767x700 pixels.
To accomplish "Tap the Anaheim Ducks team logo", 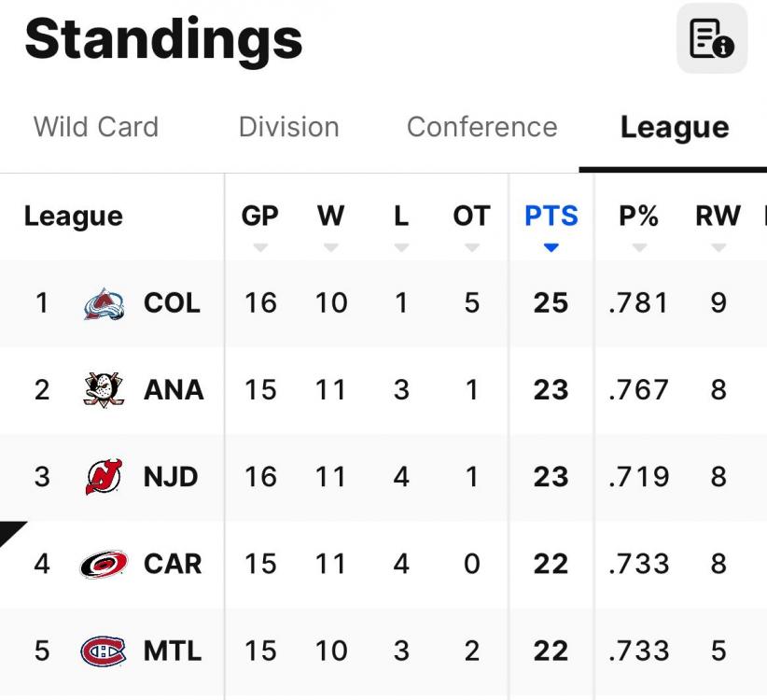I will click(x=104, y=390).
